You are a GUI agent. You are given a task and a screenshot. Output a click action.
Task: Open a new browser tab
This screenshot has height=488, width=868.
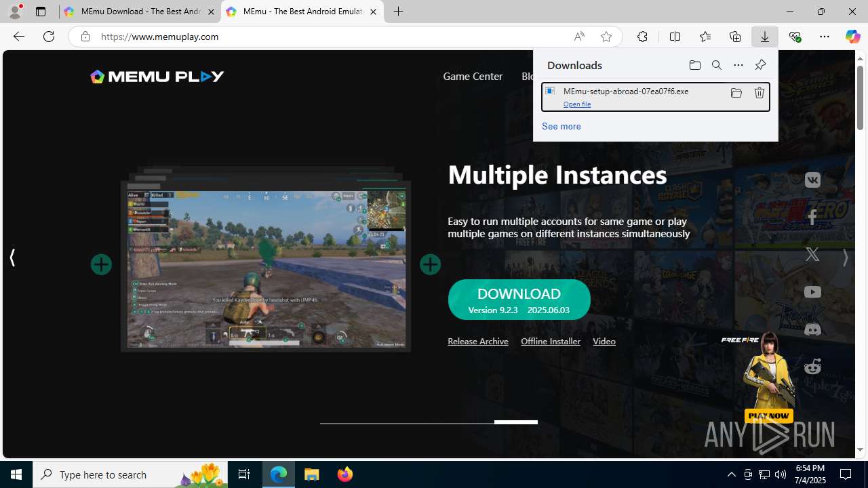[x=399, y=12]
